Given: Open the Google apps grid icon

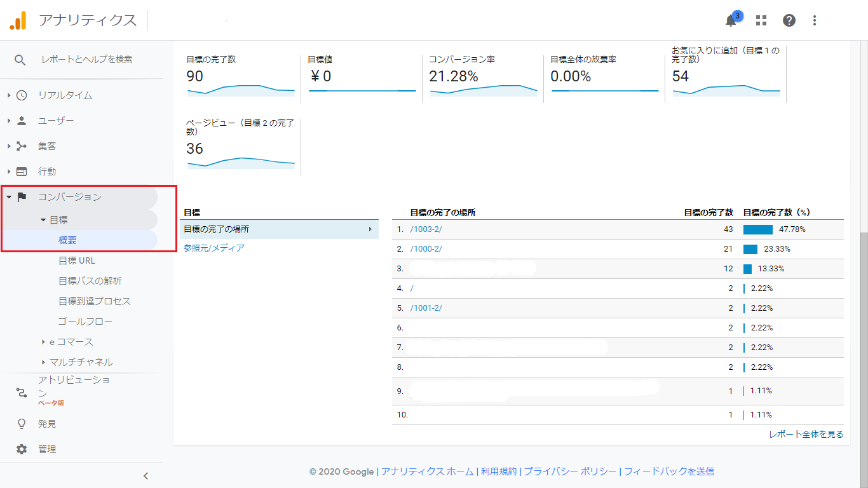Looking at the screenshot, I should coord(761,20).
